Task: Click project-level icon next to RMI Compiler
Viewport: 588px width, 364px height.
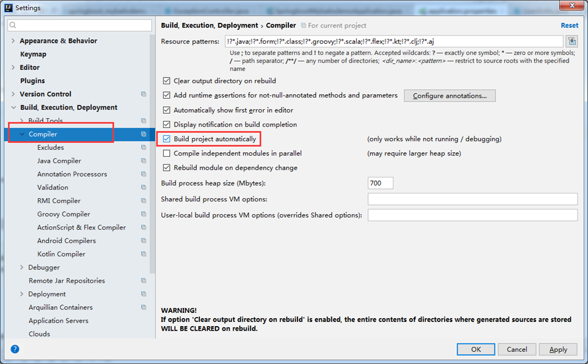Action: pyautogui.click(x=144, y=200)
